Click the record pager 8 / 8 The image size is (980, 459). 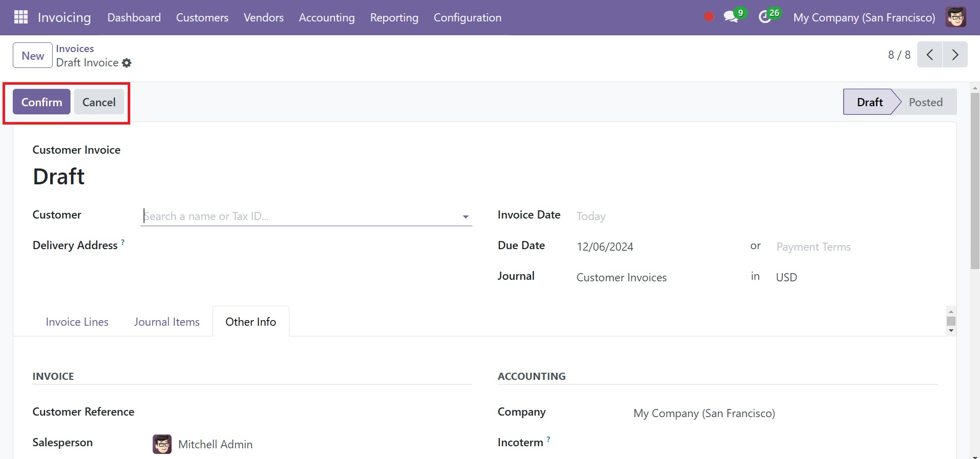[899, 55]
